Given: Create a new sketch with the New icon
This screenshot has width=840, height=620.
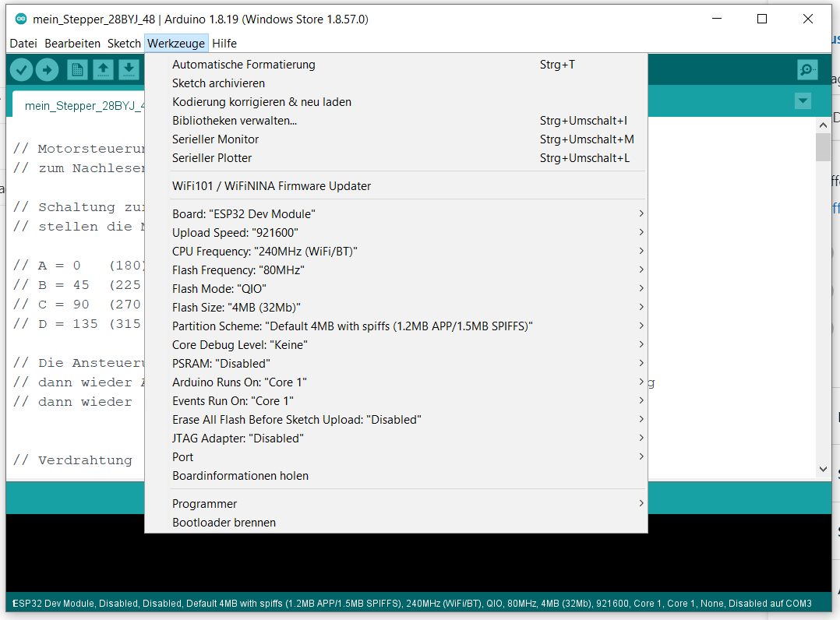Looking at the screenshot, I should pyautogui.click(x=77, y=69).
